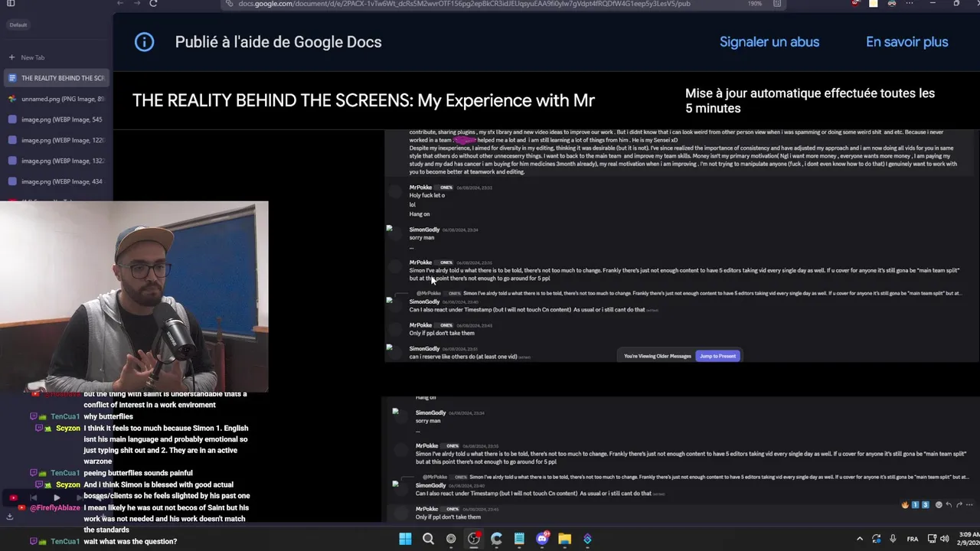Click the reply arrow icon near lower right
980x551 pixels.
pos(949,505)
